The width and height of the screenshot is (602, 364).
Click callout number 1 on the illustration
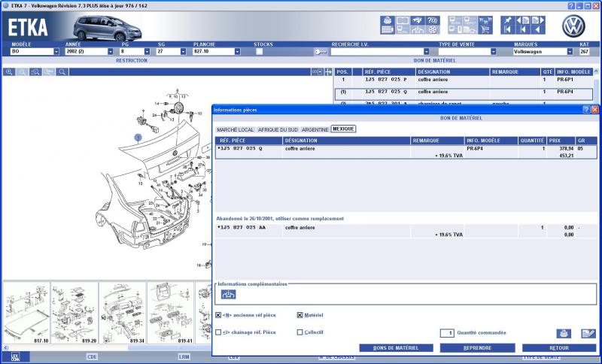(138, 138)
